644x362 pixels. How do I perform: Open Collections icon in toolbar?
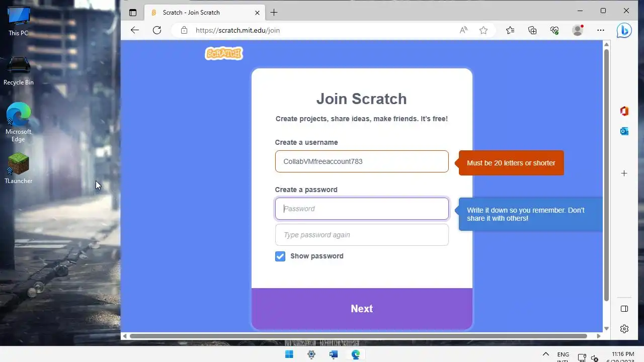[532, 30]
